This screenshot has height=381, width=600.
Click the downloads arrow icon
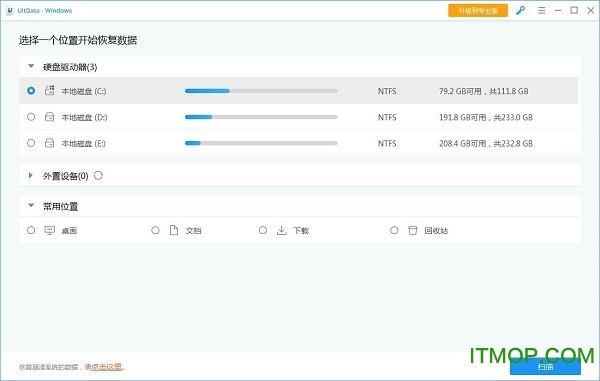pyautogui.click(x=282, y=230)
